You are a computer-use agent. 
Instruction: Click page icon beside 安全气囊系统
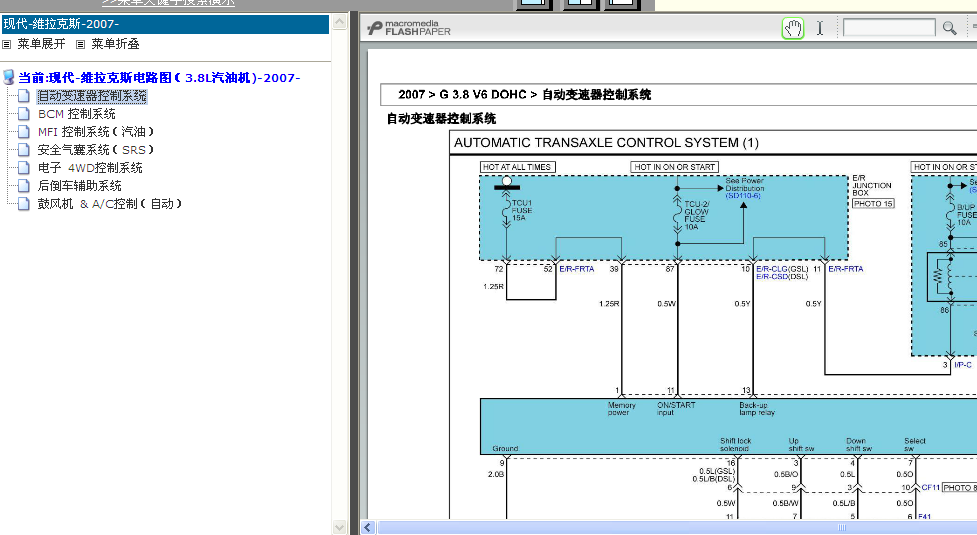[24, 150]
